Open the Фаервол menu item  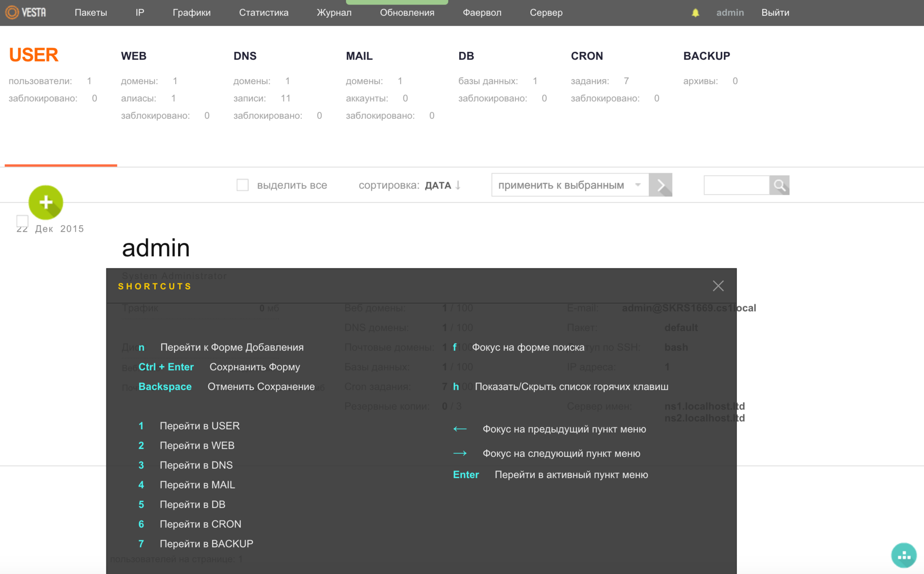(482, 13)
